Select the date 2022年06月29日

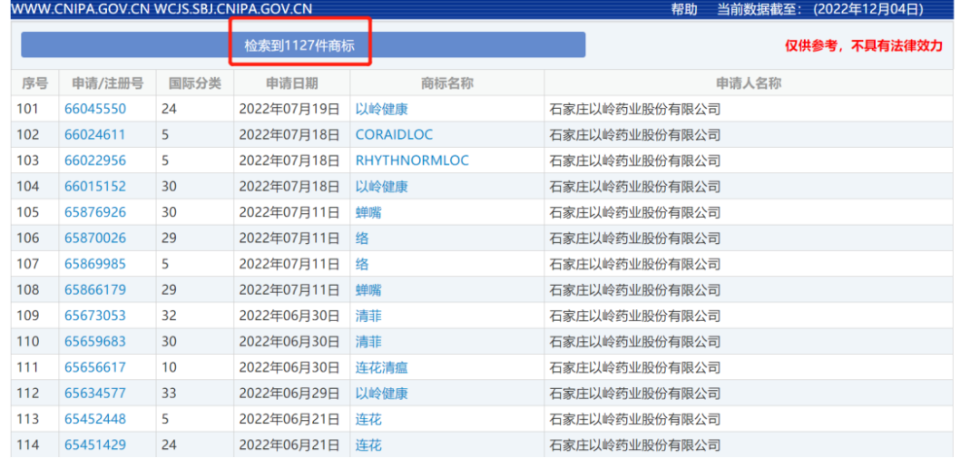(x=289, y=394)
